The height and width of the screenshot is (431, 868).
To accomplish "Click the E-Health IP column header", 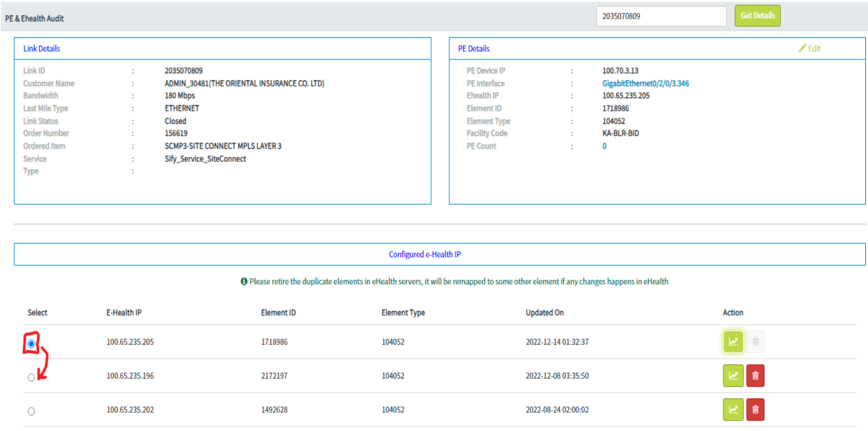I will click(124, 313).
